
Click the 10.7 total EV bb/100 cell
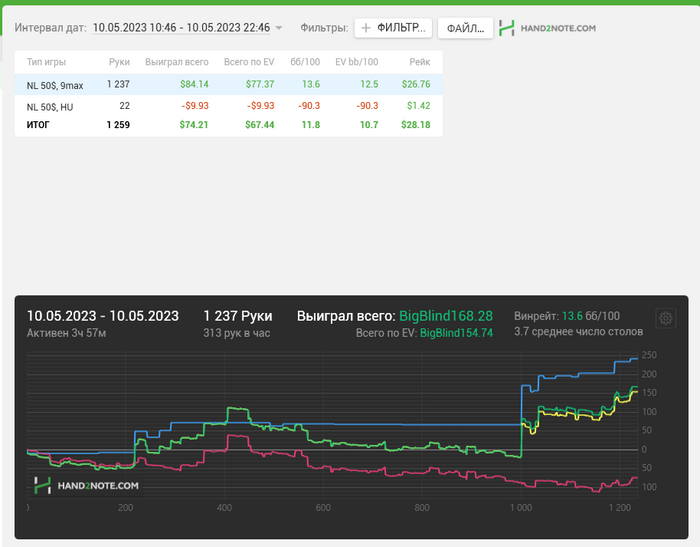pos(369,125)
